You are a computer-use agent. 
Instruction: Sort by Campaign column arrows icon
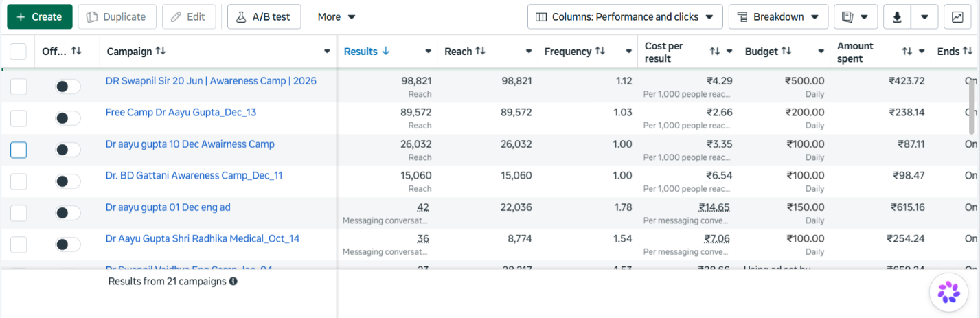click(161, 51)
